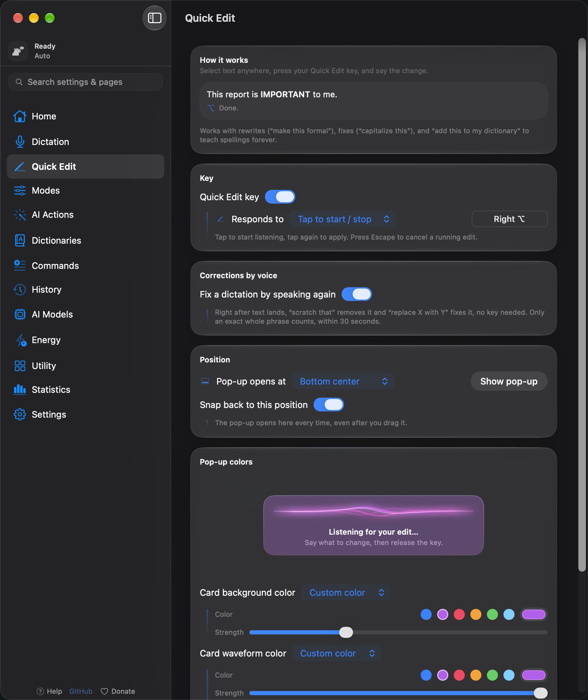This screenshot has width=588, height=700.
Task: Open the History page label
Action: [x=47, y=290]
